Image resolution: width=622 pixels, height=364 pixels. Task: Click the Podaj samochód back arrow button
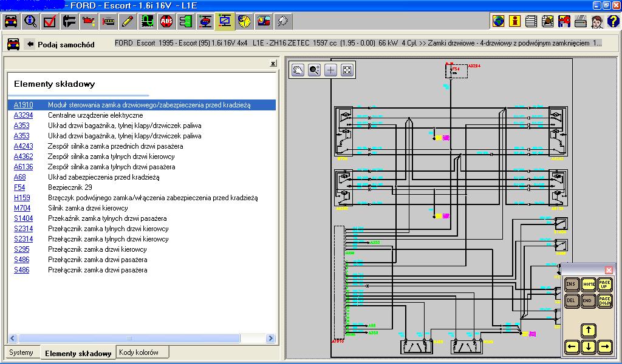pos(30,44)
